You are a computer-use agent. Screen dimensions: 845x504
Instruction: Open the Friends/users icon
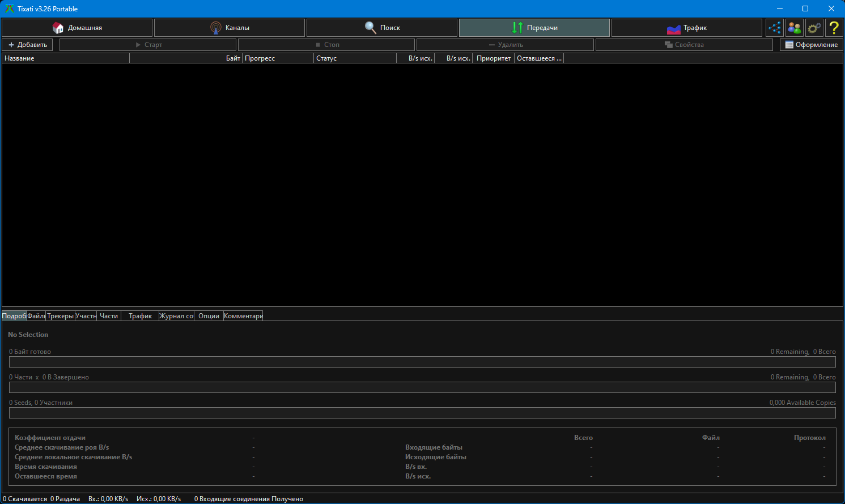[795, 28]
